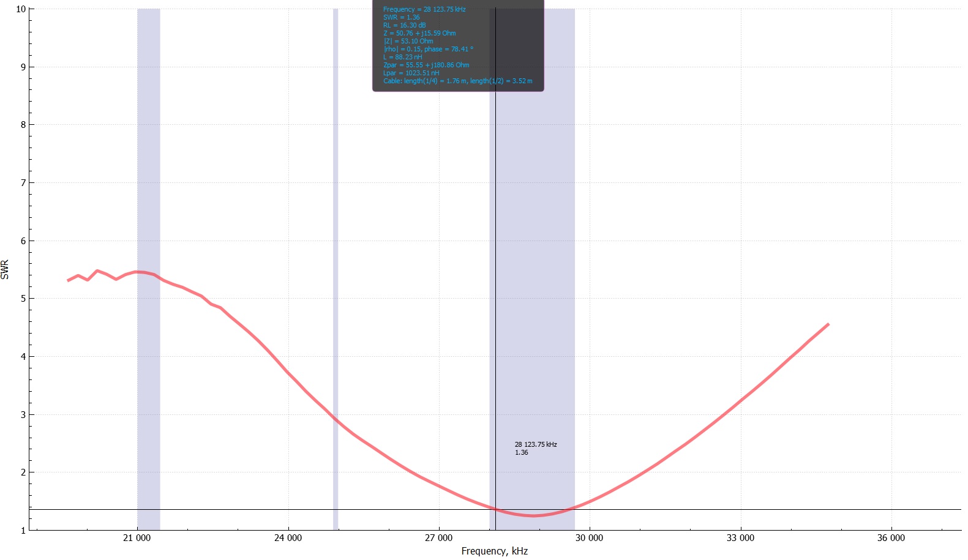The width and height of the screenshot is (968, 560).
Task: Click the x-axis tick label 30 000
Action: pos(589,538)
